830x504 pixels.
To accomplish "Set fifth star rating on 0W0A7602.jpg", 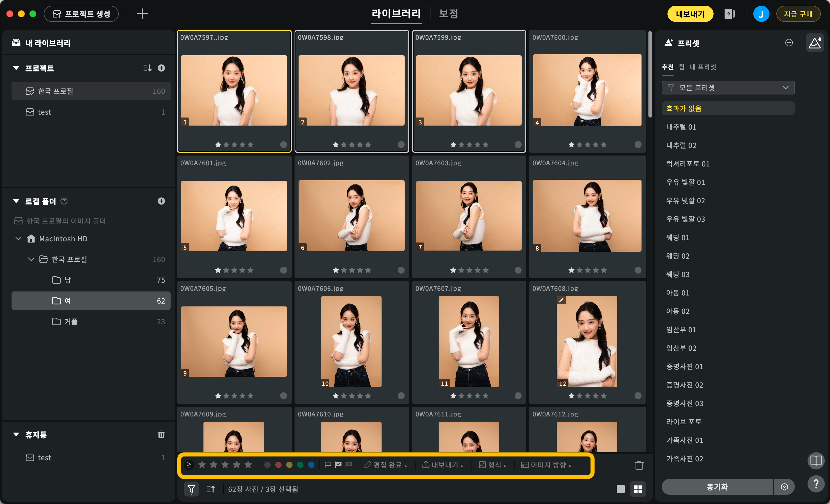I will click(x=368, y=270).
